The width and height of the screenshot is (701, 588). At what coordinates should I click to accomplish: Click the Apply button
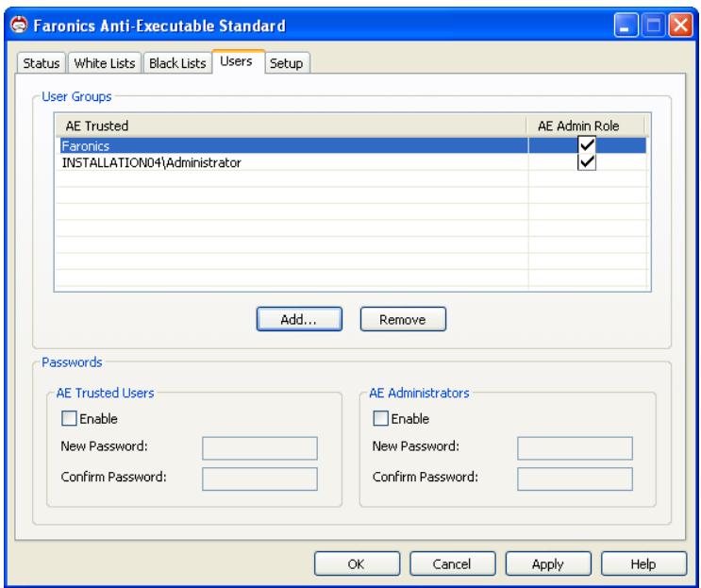[548, 563]
